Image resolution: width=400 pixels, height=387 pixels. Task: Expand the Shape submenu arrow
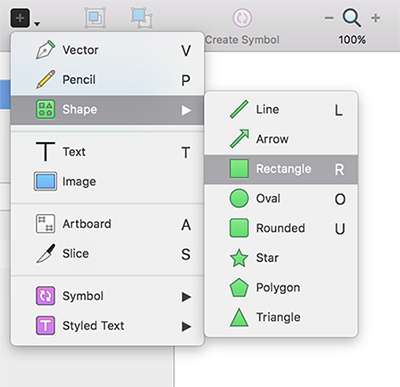tap(186, 110)
